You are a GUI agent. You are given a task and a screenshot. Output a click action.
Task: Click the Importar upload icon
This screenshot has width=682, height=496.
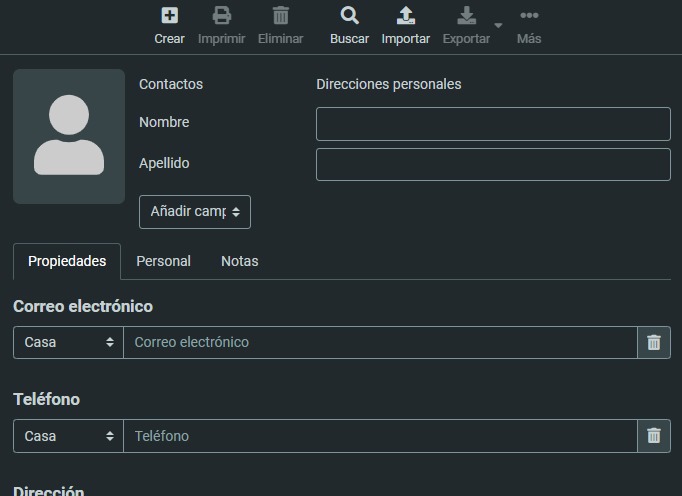pyautogui.click(x=405, y=17)
